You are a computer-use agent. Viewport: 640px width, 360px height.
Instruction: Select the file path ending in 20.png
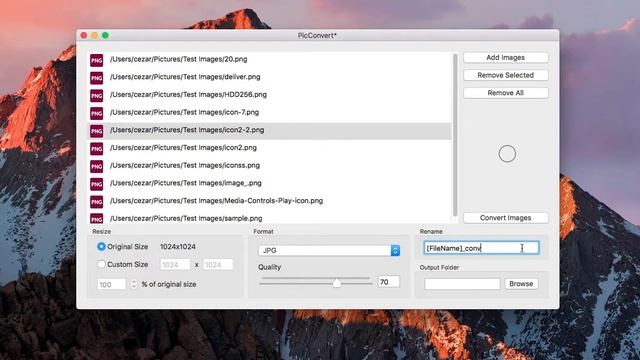(178, 59)
